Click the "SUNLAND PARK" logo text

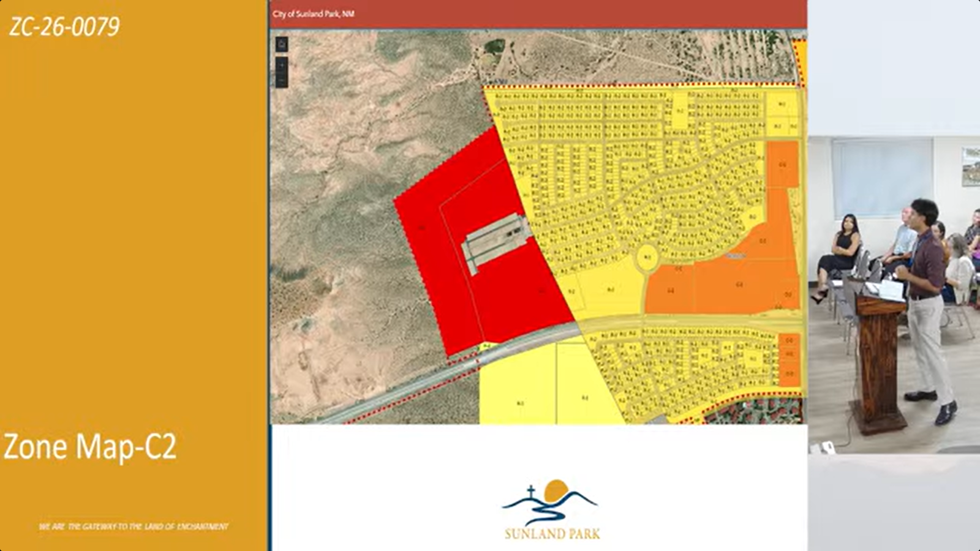[552, 533]
